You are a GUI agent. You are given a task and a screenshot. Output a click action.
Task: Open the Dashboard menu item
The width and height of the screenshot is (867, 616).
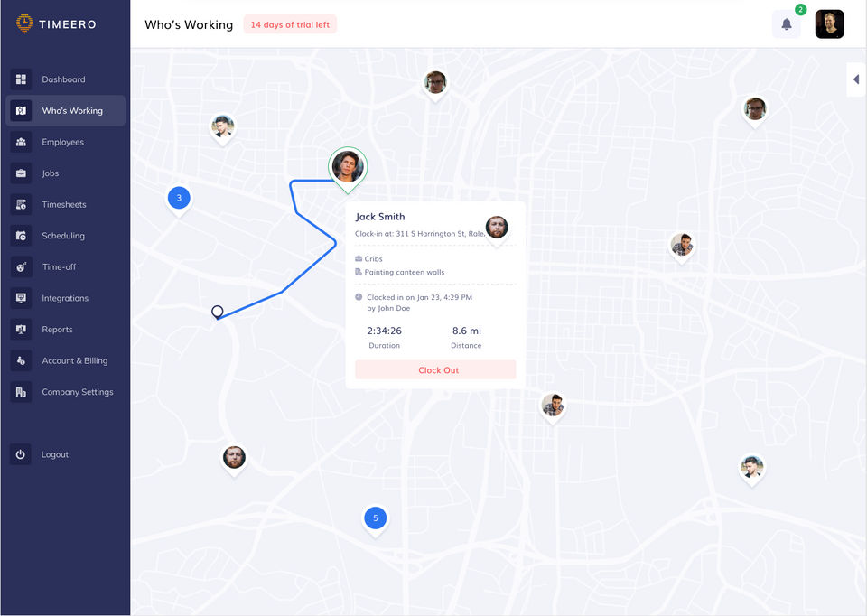pos(65,79)
